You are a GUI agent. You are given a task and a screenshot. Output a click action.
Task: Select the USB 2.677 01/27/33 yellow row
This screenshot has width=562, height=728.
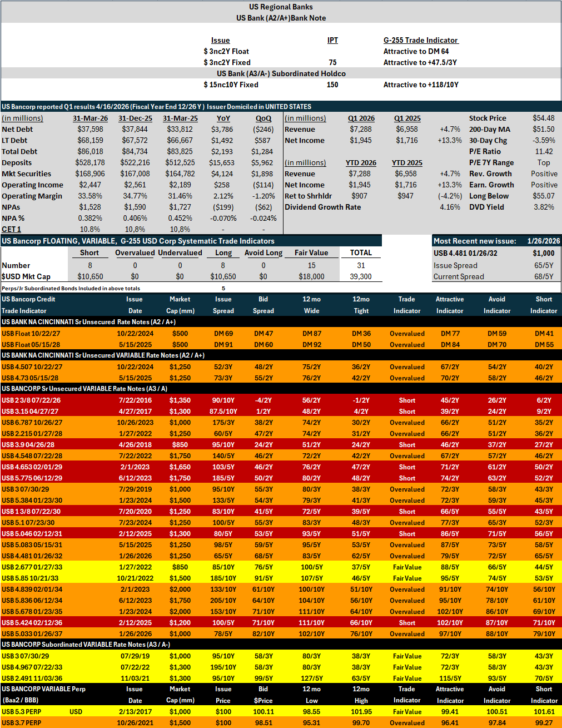pos(281,567)
